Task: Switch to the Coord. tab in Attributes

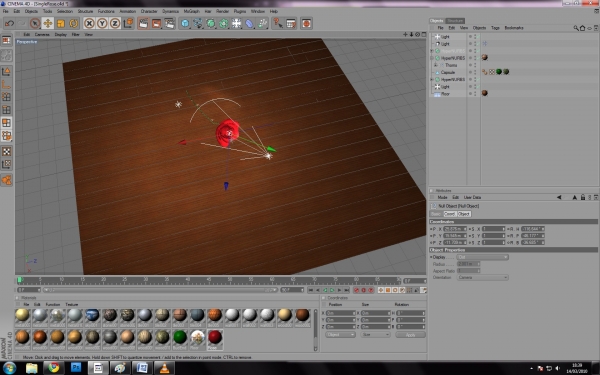Action: pyautogui.click(x=450, y=214)
